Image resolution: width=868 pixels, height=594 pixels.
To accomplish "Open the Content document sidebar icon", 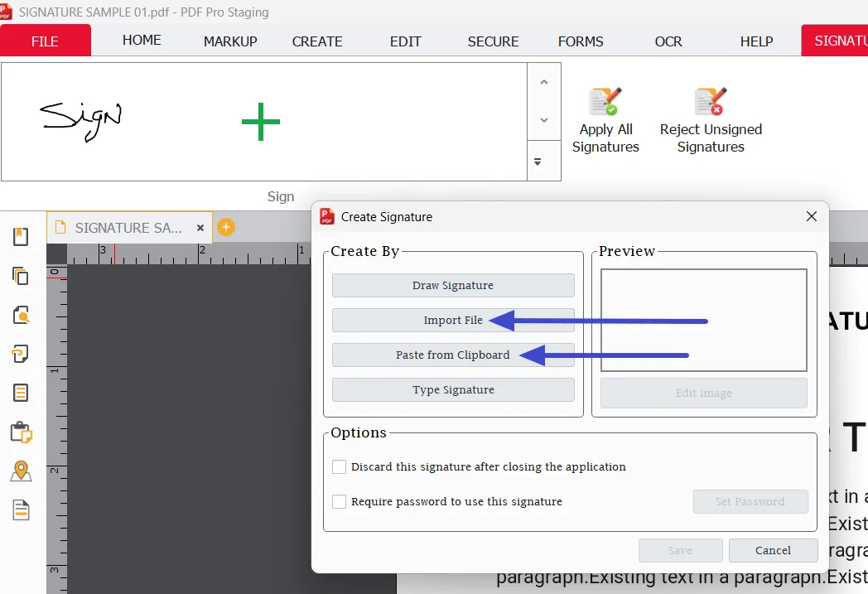I will 21,509.
